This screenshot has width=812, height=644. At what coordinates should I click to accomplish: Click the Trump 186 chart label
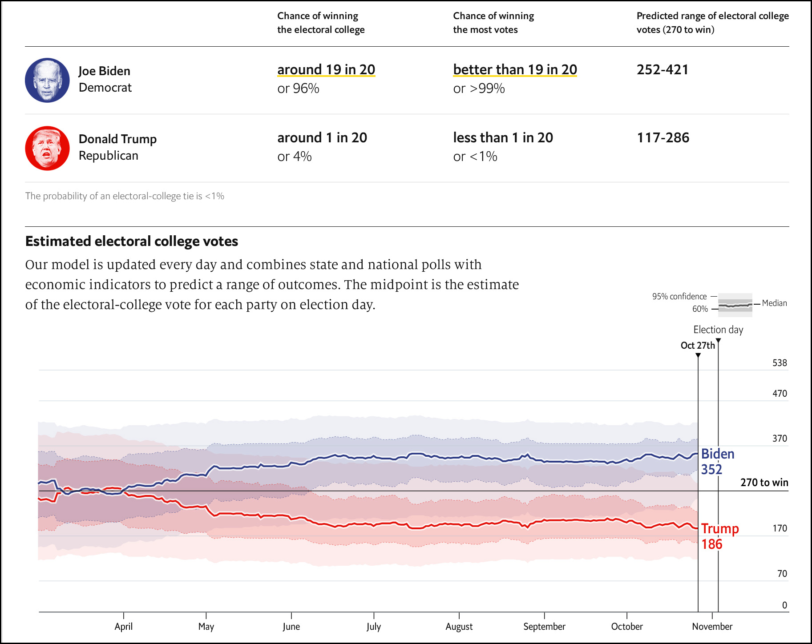point(719,536)
